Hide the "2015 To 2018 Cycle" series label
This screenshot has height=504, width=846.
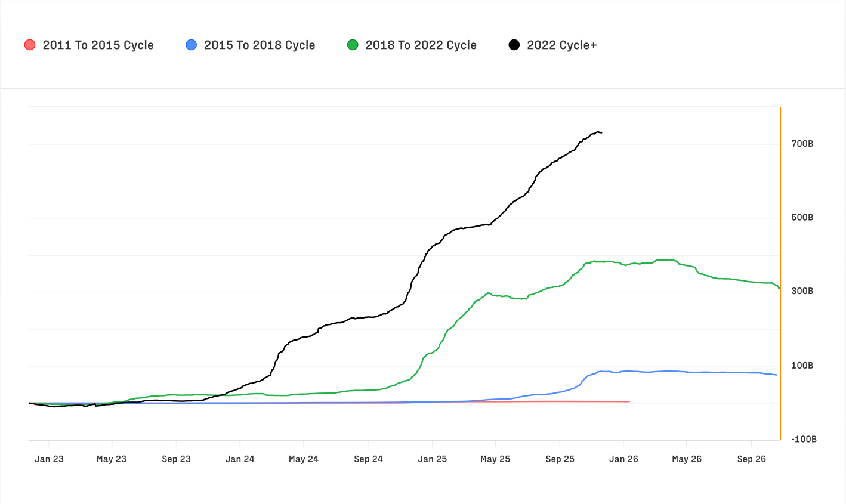[260, 45]
